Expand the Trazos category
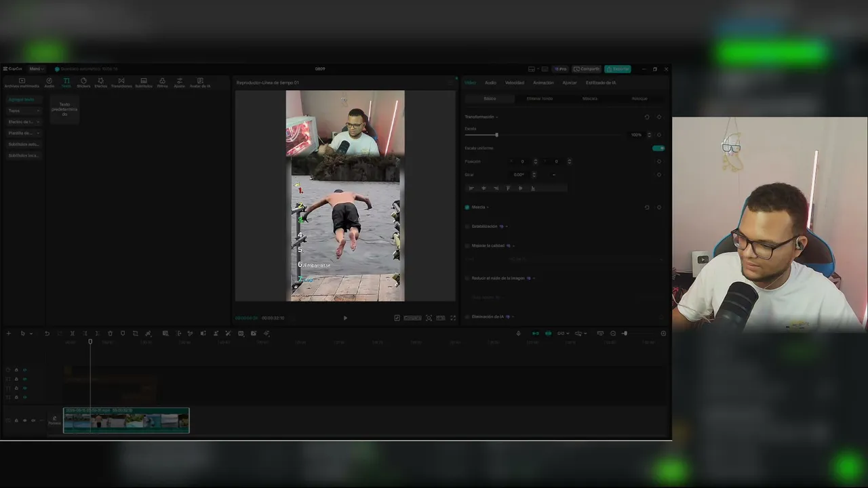 click(x=24, y=110)
